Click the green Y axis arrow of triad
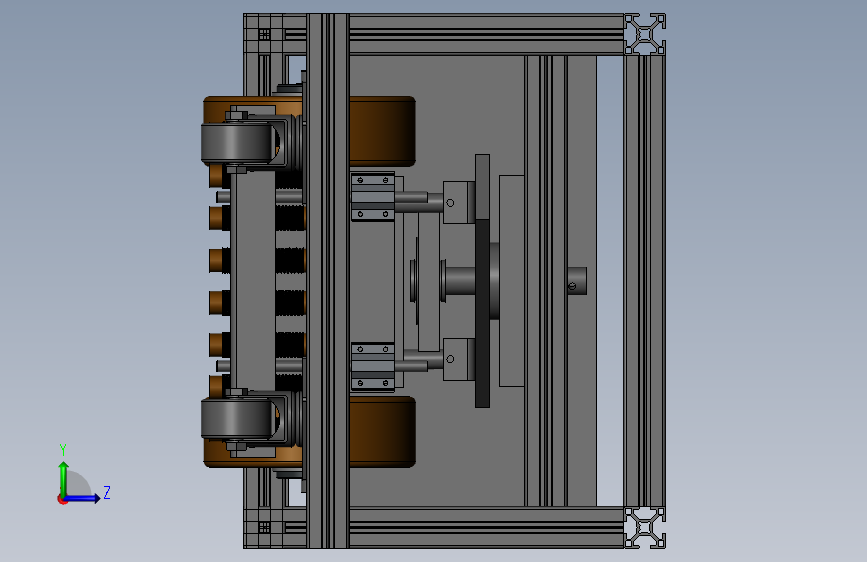Viewport: 867px width, 562px height. pyautogui.click(x=64, y=478)
